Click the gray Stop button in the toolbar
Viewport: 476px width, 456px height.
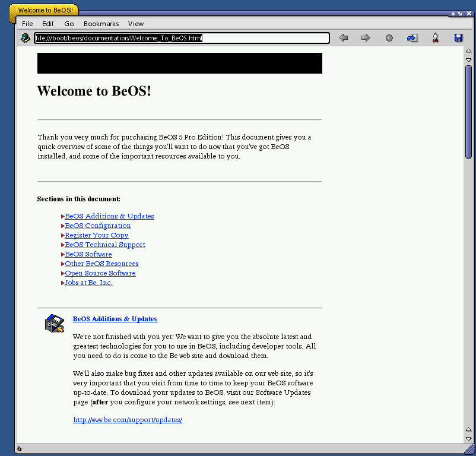[x=389, y=38]
